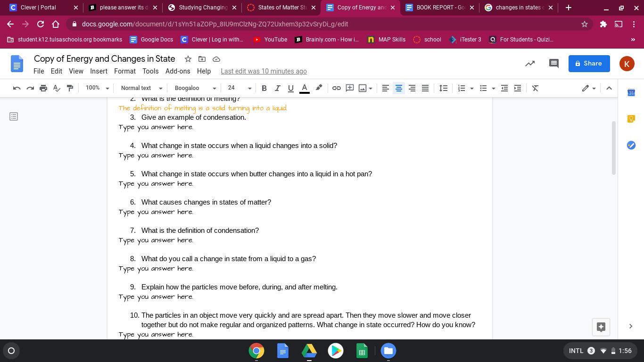Open the Add-ons menu
Image resolution: width=644 pixels, height=362 pixels.
pyautogui.click(x=178, y=71)
